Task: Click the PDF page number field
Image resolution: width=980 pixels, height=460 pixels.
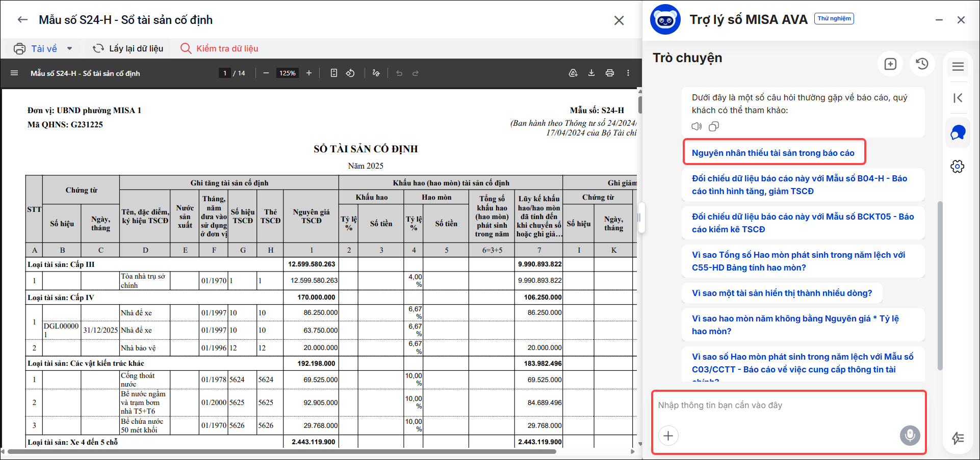Action: (x=225, y=73)
